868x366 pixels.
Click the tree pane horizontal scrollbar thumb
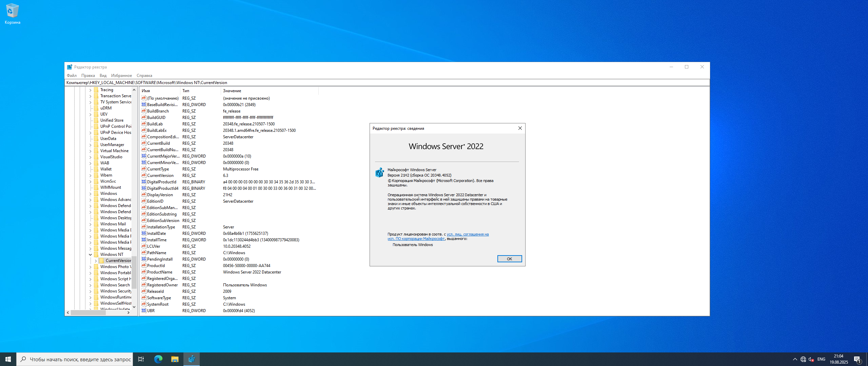coord(88,313)
